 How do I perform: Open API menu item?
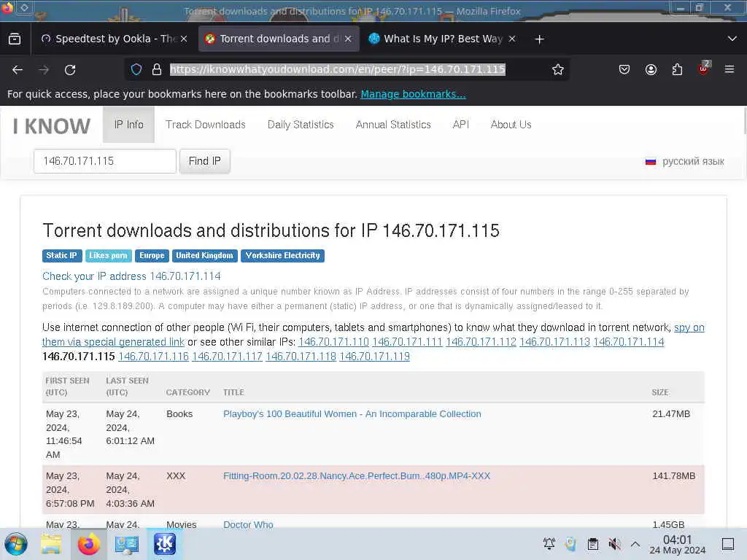click(x=461, y=124)
